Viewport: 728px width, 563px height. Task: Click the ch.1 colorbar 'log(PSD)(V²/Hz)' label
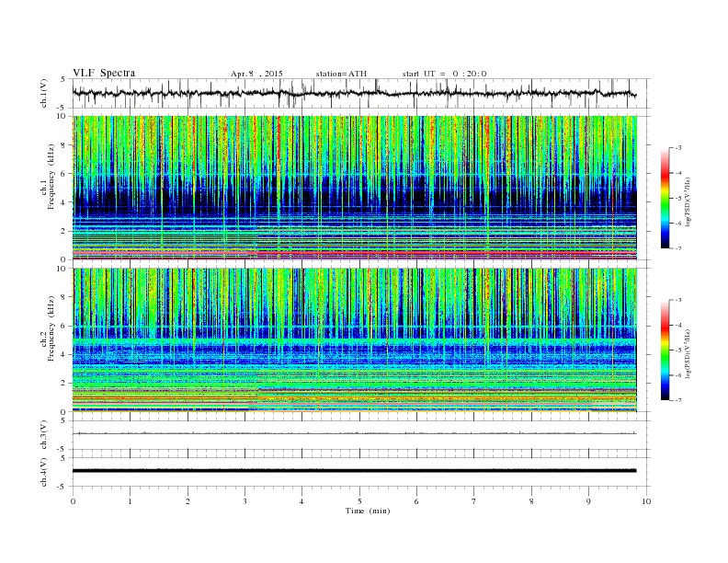point(688,201)
